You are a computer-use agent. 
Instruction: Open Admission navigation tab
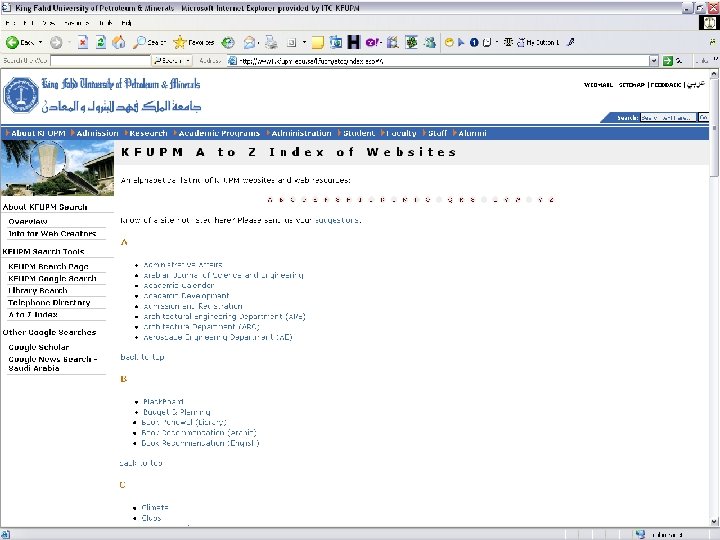(x=97, y=133)
